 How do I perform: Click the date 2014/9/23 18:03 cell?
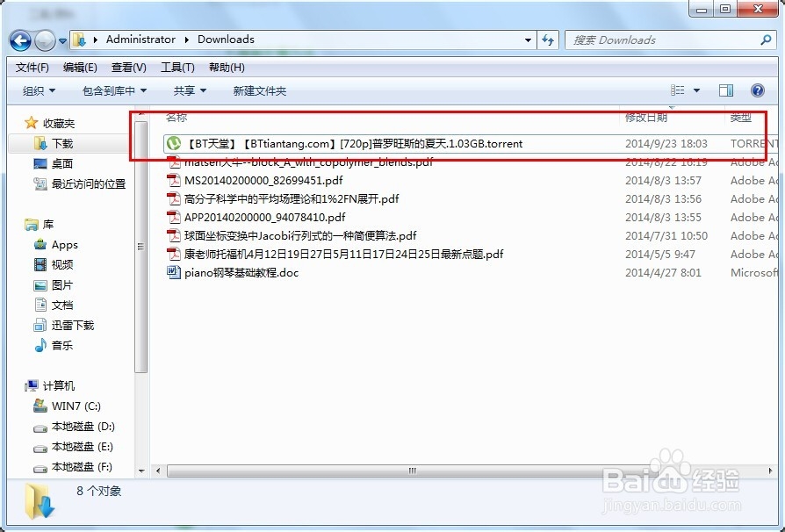pos(666,144)
